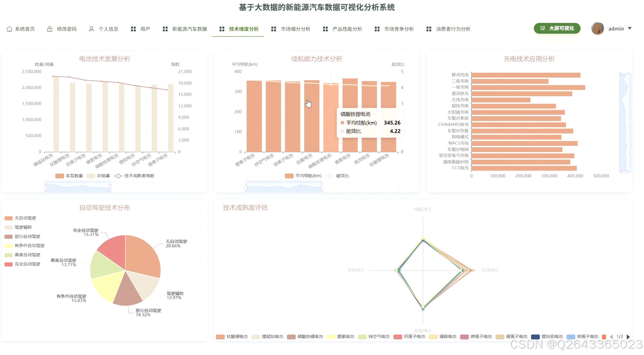Viewport: 644px width, 355px height.
Task: Toggle 钙离子电池 radar legend
Action: (409, 336)
